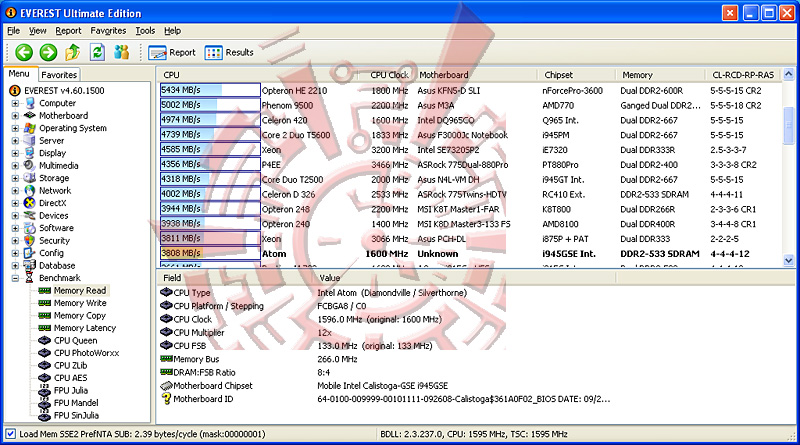The height and width of the screenshot is (445, 800).
Task: Click the Config icon in the tree
Action: tap(30, 253)
